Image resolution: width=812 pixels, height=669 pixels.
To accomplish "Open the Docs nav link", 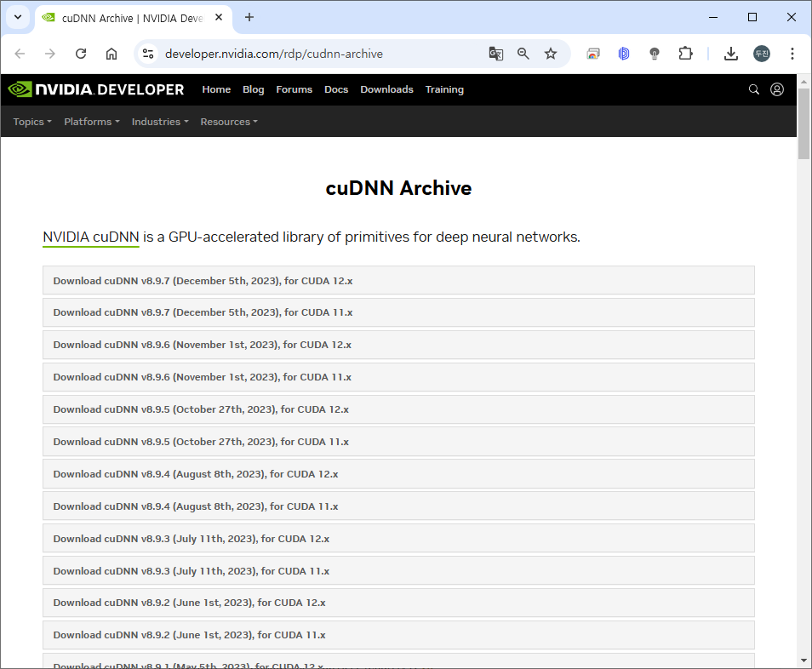I will coord(336,89).
